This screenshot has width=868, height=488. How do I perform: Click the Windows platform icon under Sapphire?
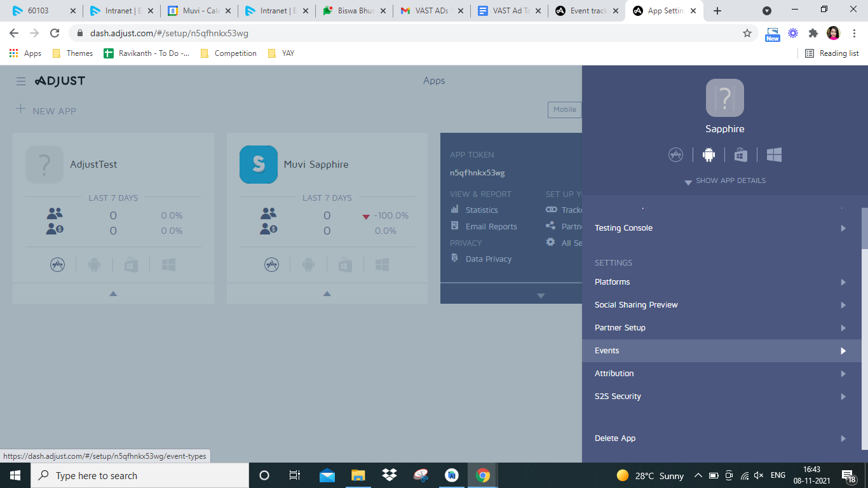click(774, 154)
